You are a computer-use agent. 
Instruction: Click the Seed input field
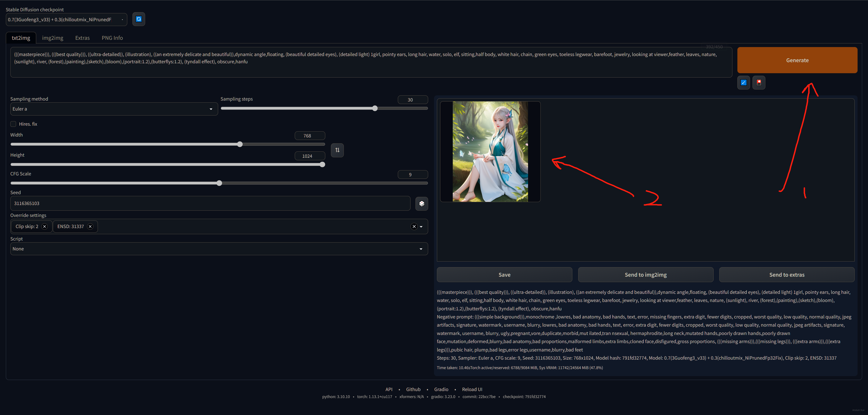[210, 203]
